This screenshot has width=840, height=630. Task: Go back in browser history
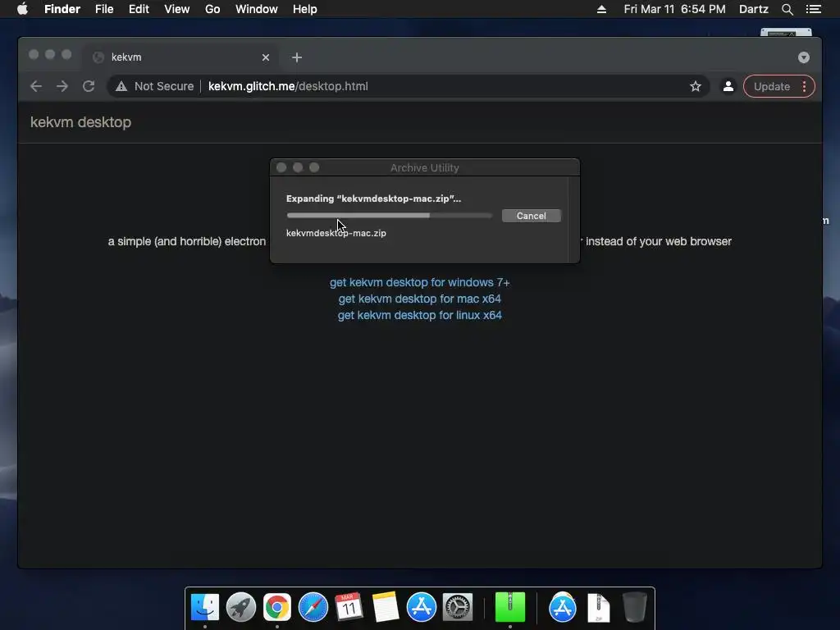36,86
